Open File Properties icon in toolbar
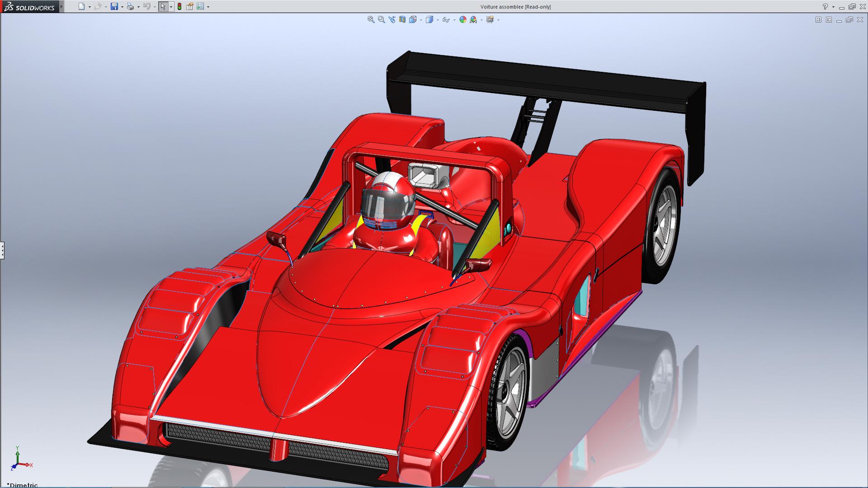Image resolution: width=868 pixels, height=488 pixels. coord(190,6)
